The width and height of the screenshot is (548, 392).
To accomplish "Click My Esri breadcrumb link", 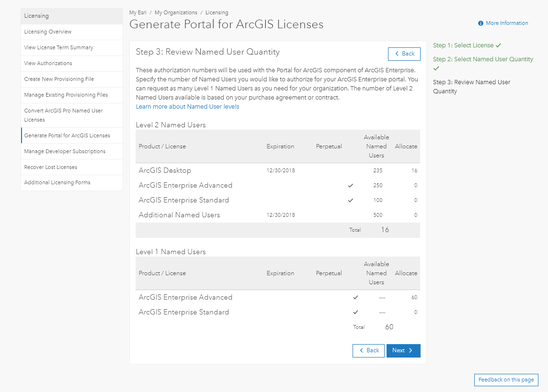I will [x=138, y=13].
